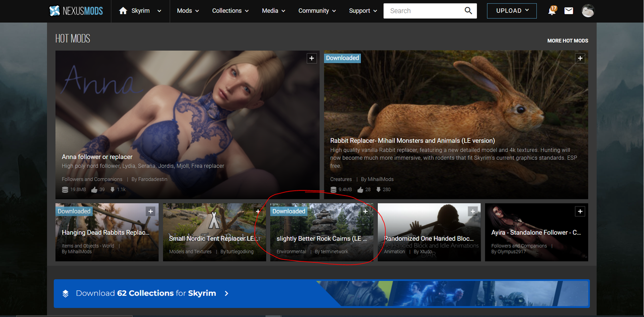Click Rabbit Replacer thumbs-up endorsements icon

tap(360, 189)
